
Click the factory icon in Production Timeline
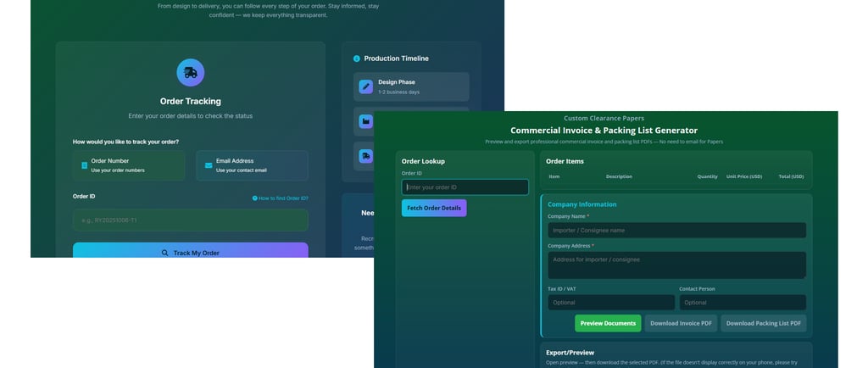pos(365,121)
